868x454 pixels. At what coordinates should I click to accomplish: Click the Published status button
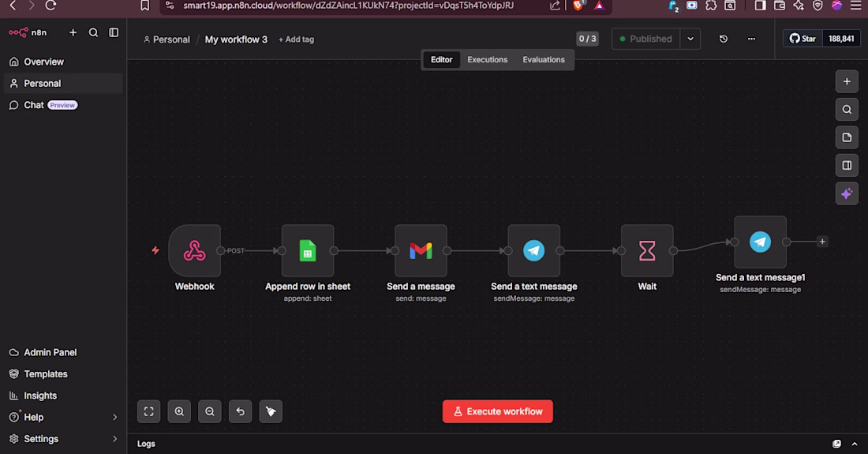point(645,39)
